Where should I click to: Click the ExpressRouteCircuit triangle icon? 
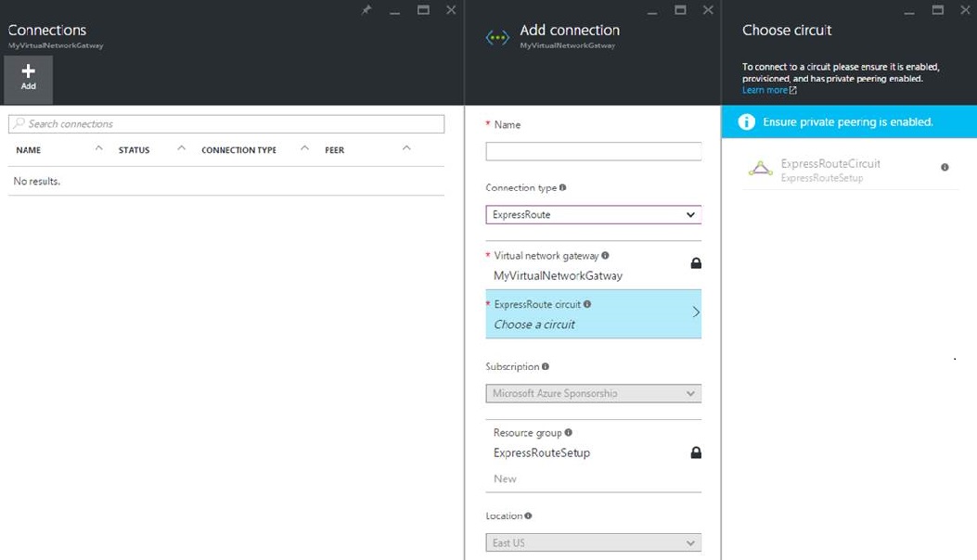(760, 168)
